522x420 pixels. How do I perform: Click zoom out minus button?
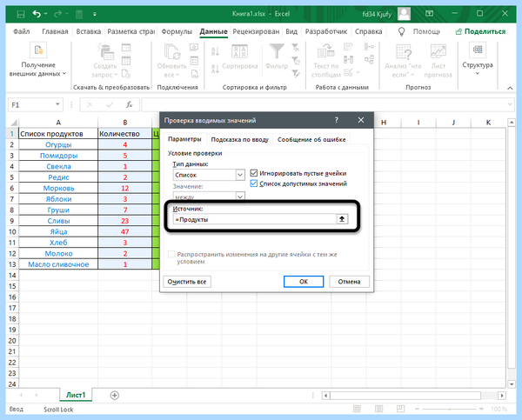tap(417, 409)
